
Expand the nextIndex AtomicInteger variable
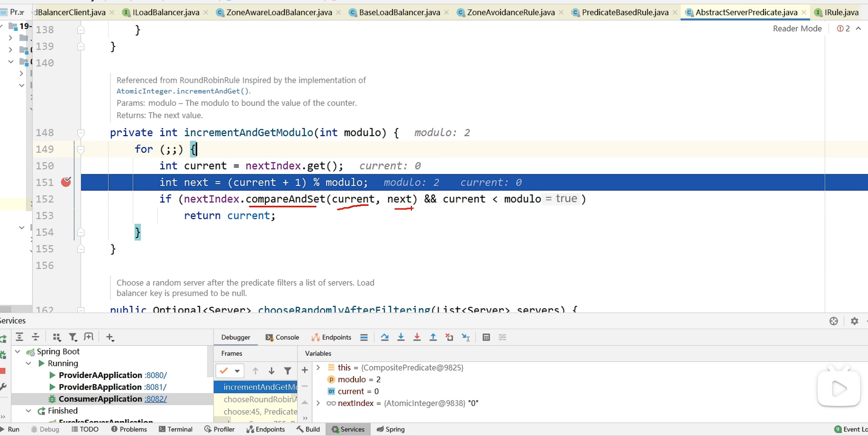tap(318, 403)
